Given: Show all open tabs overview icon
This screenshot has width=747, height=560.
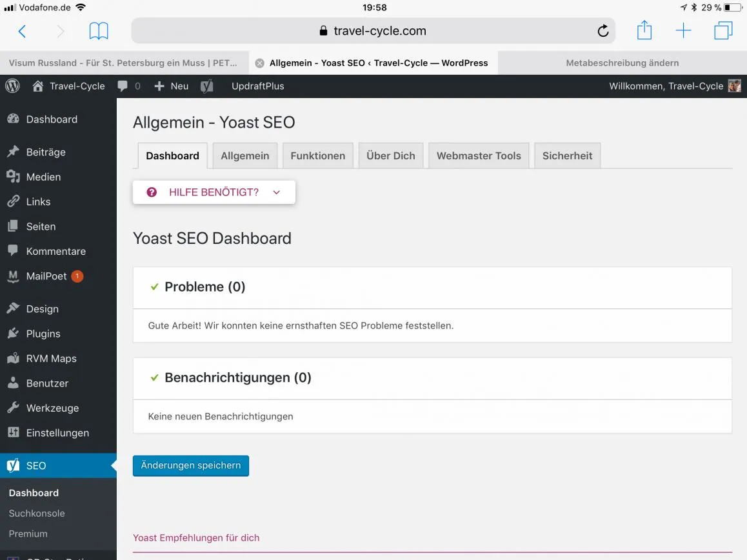Looking at the screenshot, I should pyautogui.click(x=722, y=30).
